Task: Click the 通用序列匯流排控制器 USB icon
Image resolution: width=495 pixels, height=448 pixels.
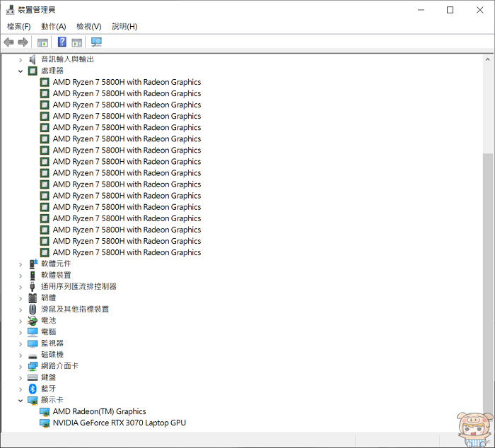Action: (33, 286)
